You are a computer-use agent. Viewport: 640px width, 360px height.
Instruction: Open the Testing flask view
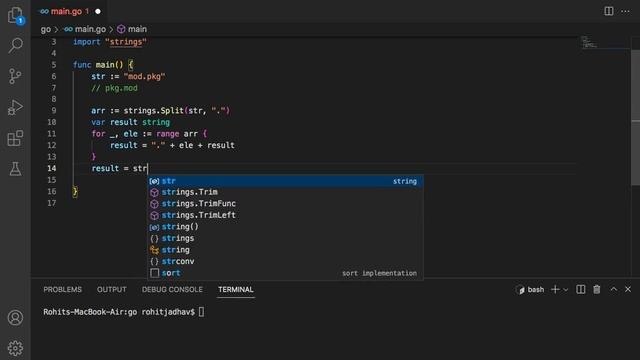[x=15, y=169]
